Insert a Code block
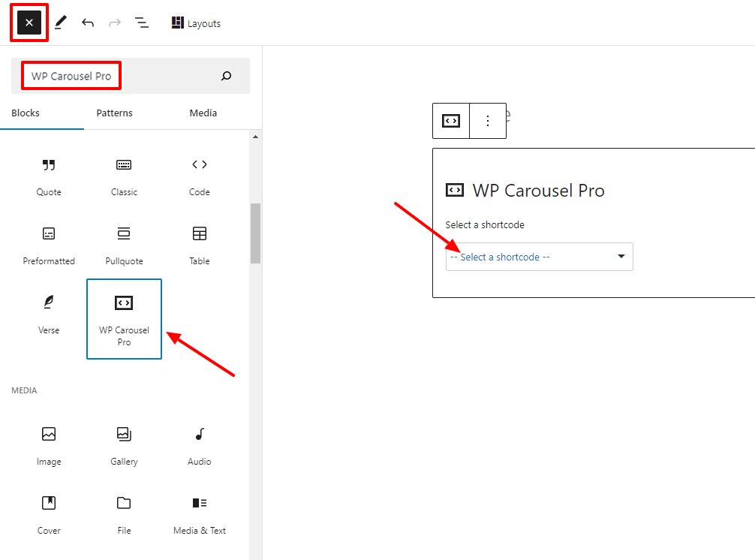Viewport: 755px width, 560px height. click(x=199, y=176)
